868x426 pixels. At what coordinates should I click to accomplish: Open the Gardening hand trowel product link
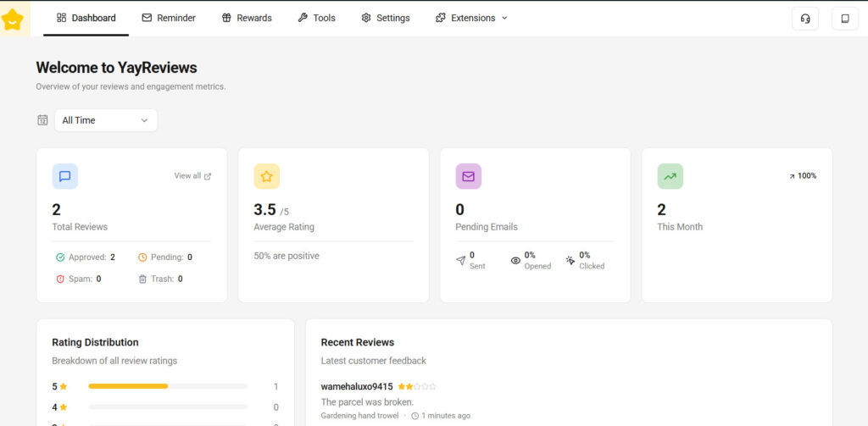coord(359,416)
